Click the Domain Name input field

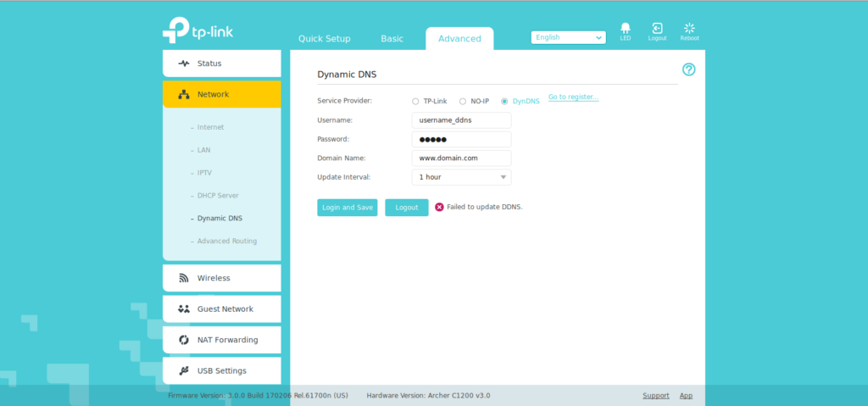[x=461, y=159]
